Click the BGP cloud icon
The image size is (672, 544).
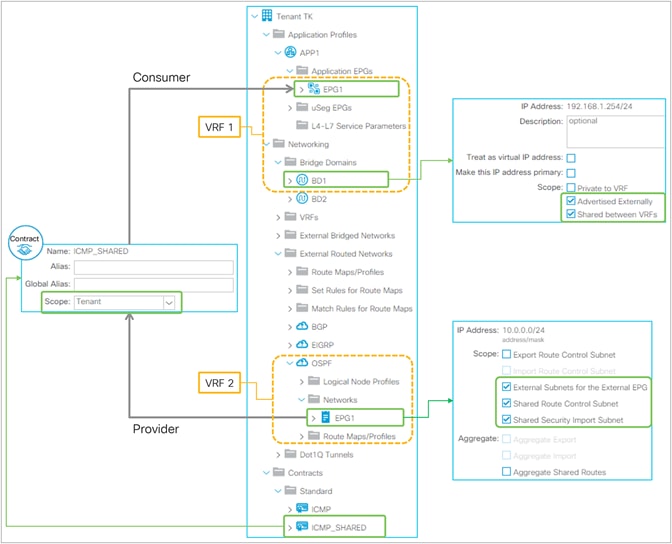point(302,326)
